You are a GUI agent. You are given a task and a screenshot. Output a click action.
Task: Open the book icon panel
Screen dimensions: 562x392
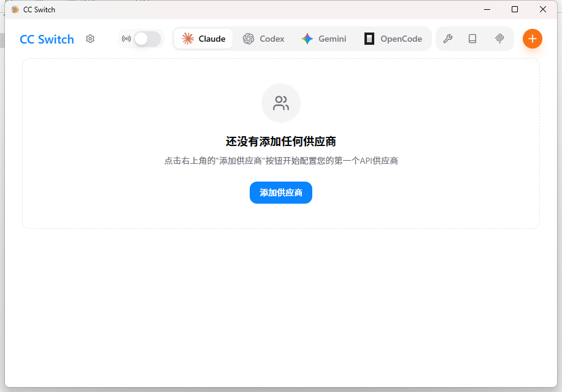pos(472,39)
